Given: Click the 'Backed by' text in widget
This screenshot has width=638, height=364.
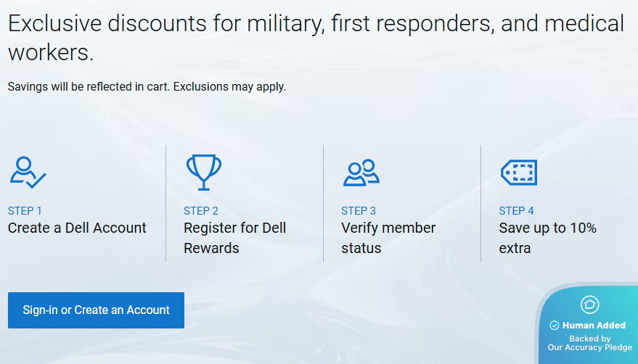Looking at the screenshot, I should [x=589, y=338].
